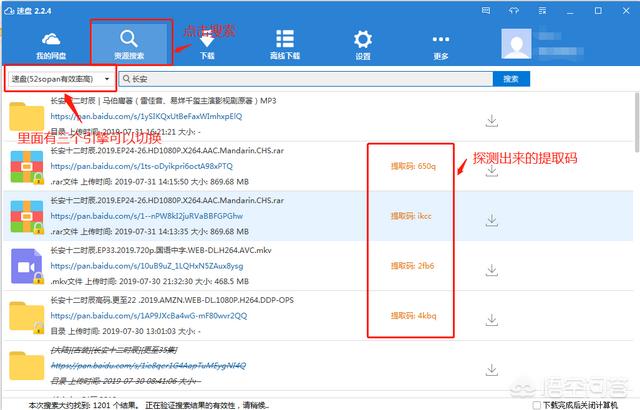Toggle 下载完成后关闭计算机 checkbox

(537, 405)
